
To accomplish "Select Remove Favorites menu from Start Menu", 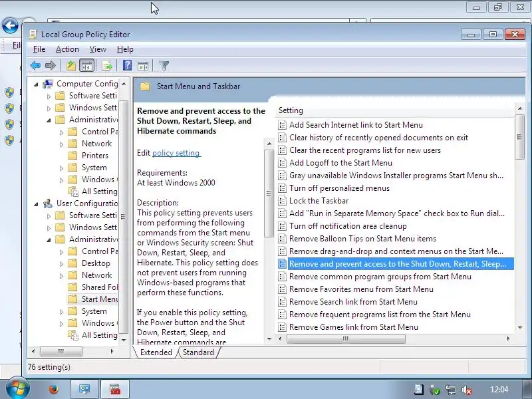I will coord(361,289).
